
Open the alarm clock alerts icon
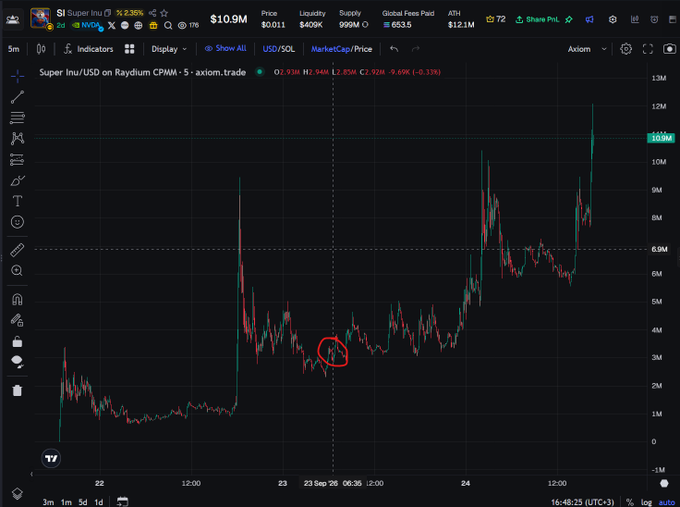click(x=654, y=19)
